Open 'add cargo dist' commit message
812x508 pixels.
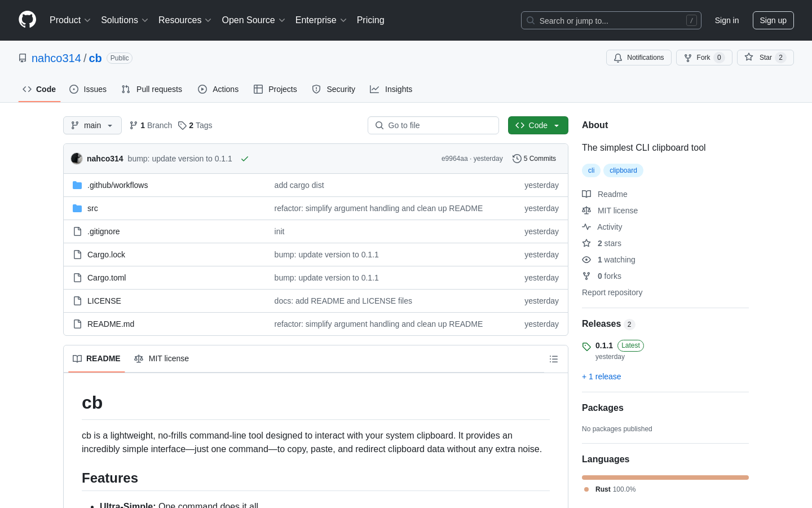point(299,185)
